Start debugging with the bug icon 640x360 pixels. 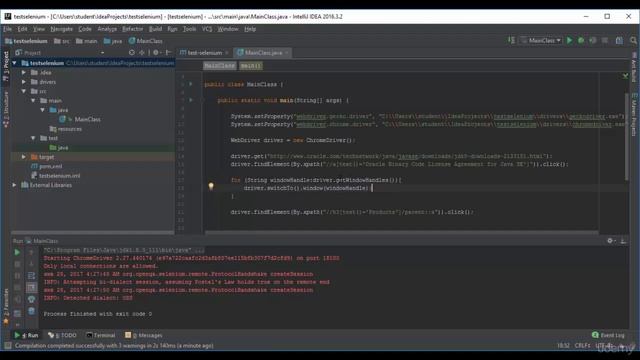click(x=581, y=40)
